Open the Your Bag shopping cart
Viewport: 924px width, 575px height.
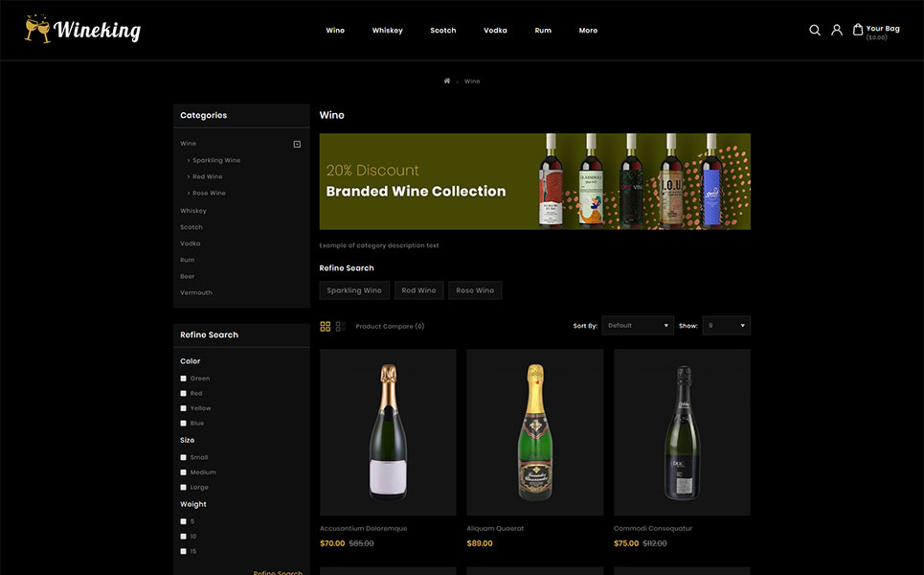[876, 32]
